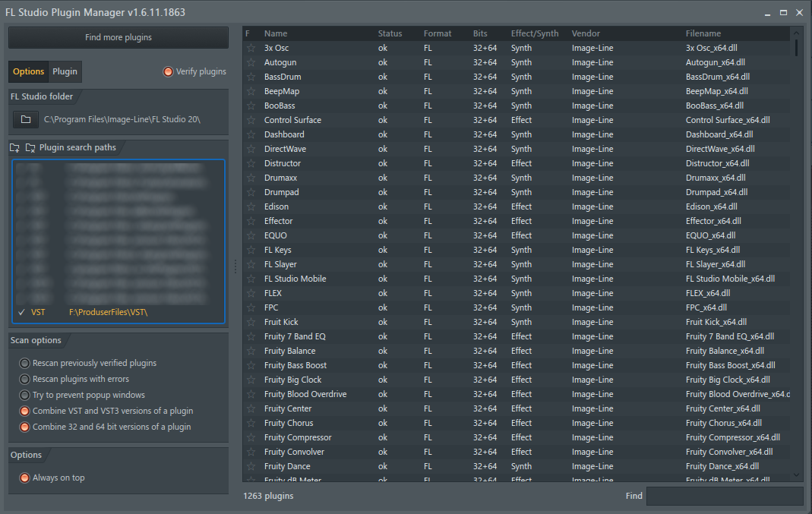Favorite the FL Studio Mobile star
The height and width of the screenshot is (514, 812).
[x=251, y=279]
